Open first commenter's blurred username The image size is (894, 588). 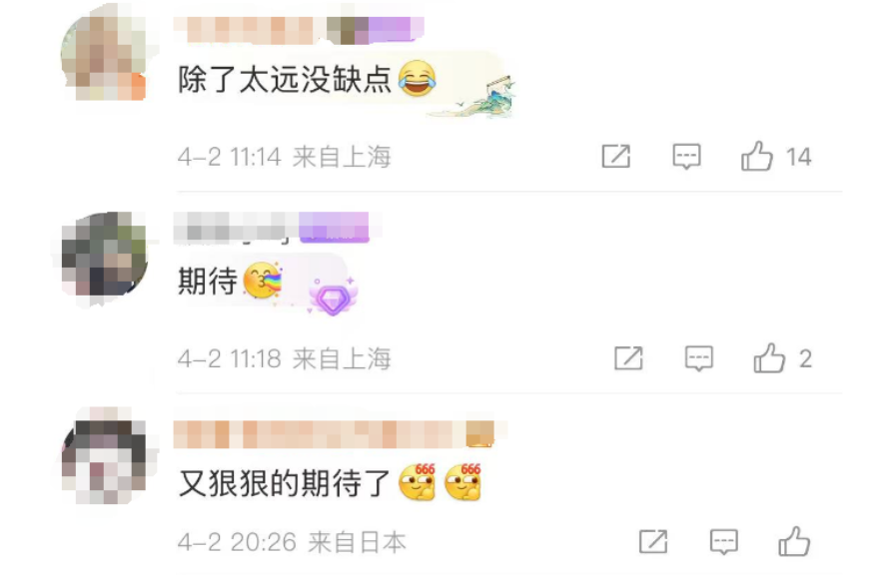(251, 30)
